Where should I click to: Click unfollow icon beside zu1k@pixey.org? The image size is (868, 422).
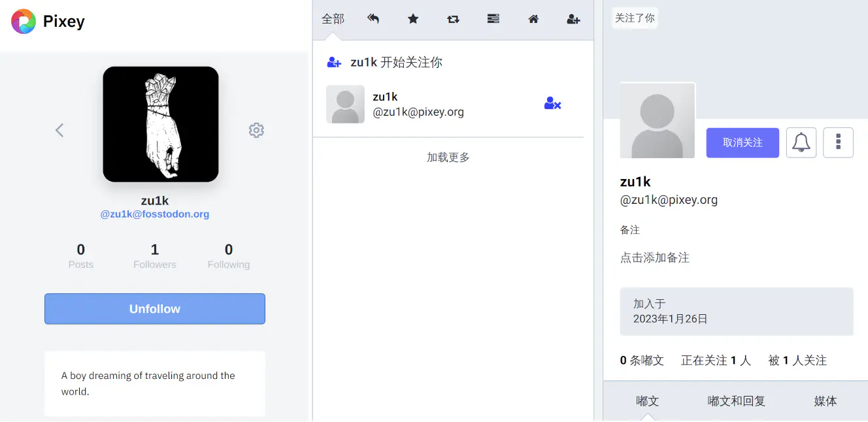552,104
